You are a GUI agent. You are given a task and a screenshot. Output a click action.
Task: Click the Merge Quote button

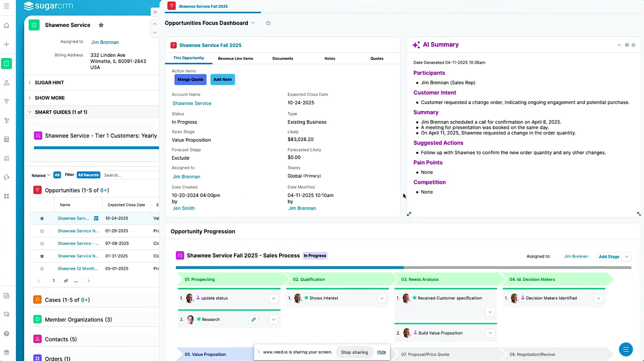pos(191,79)
